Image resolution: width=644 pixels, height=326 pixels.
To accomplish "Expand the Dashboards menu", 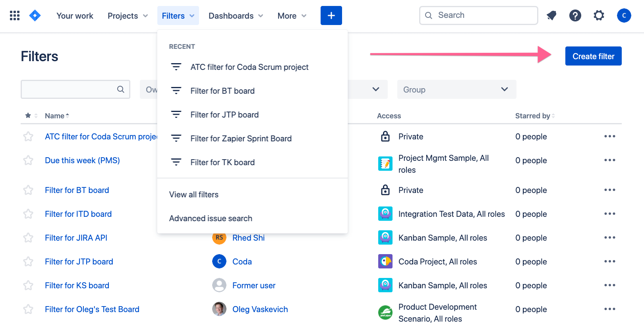I will pyautogui.click(x=236, y=16).
